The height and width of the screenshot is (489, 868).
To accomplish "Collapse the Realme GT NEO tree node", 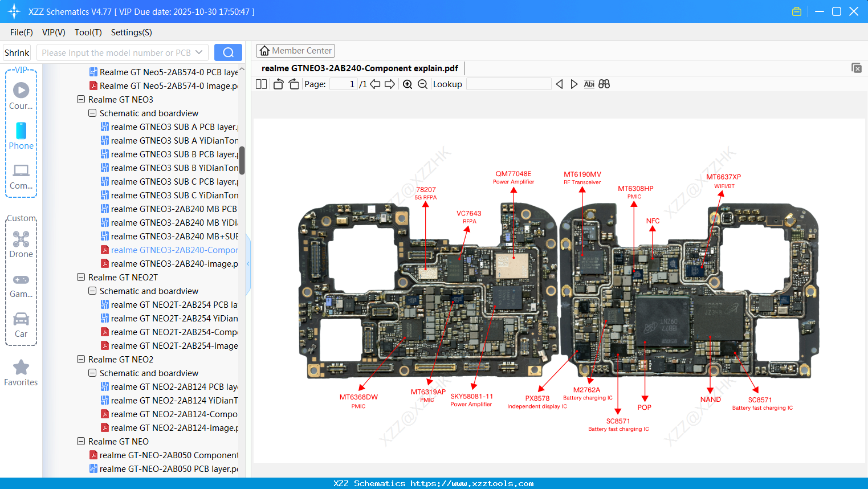I will click(81, 441).
